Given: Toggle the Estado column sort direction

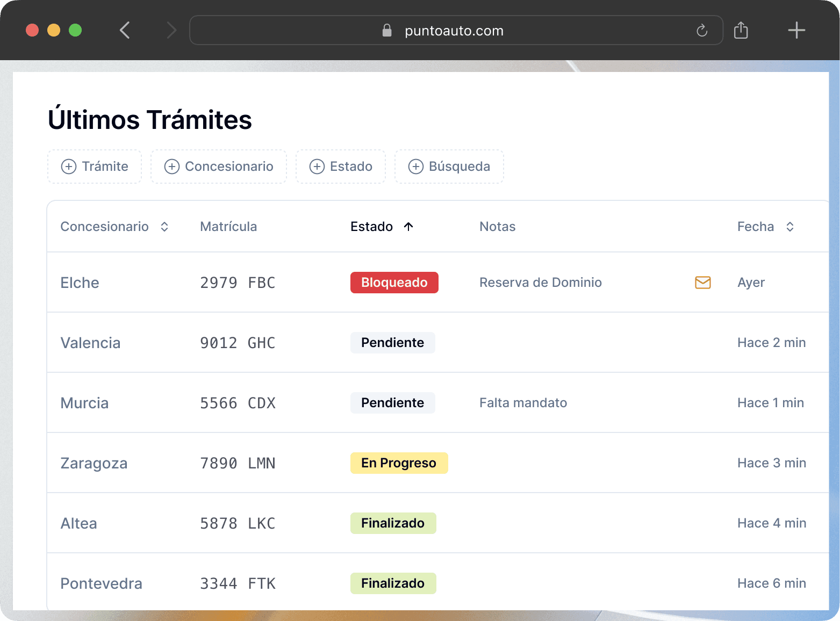Looking at the screenshot, I should coord(408,226).
